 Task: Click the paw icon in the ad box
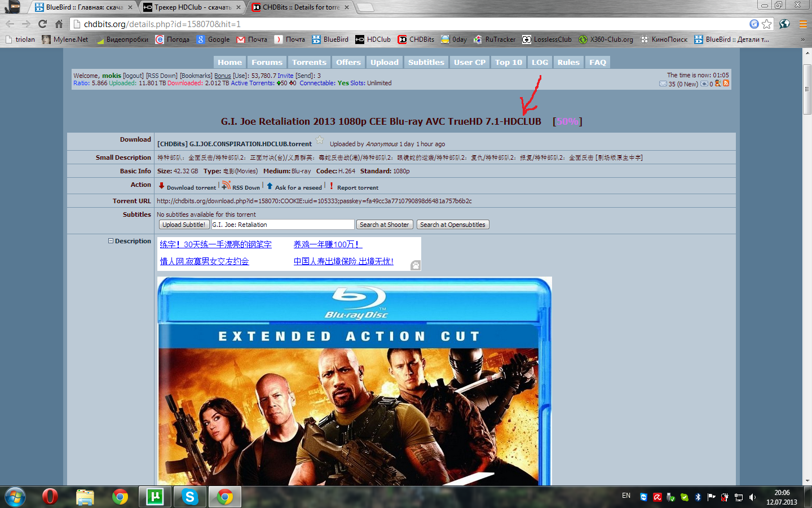tap(416, 265)
